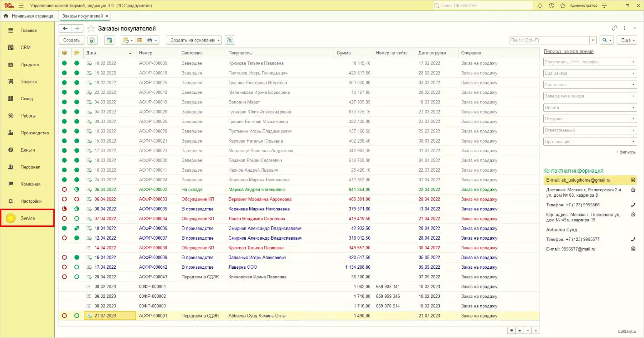Click the phone icon next to +7 (123) 9995566
This screenshot has width=644, height=338.
click(x=633, y=205)
